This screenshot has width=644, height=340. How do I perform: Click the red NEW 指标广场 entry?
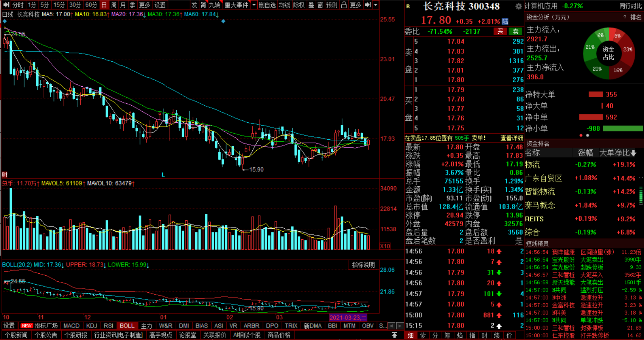pyautogui.click(x=39, y=326)
